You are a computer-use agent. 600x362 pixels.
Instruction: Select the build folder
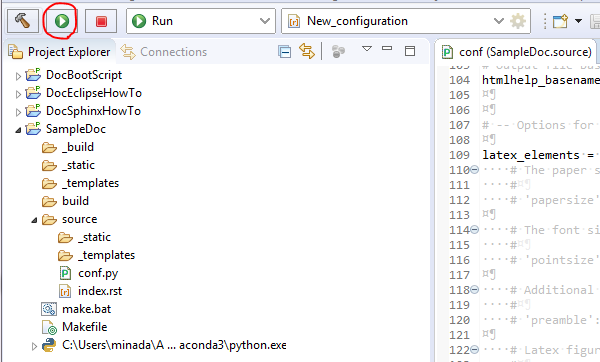[75, 201]
